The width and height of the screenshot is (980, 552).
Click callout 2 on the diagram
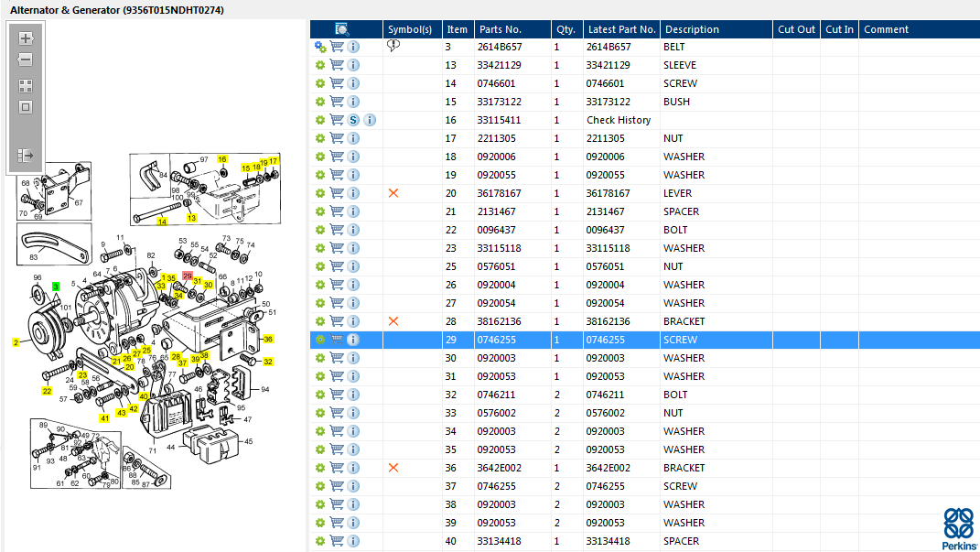(16, 342)
